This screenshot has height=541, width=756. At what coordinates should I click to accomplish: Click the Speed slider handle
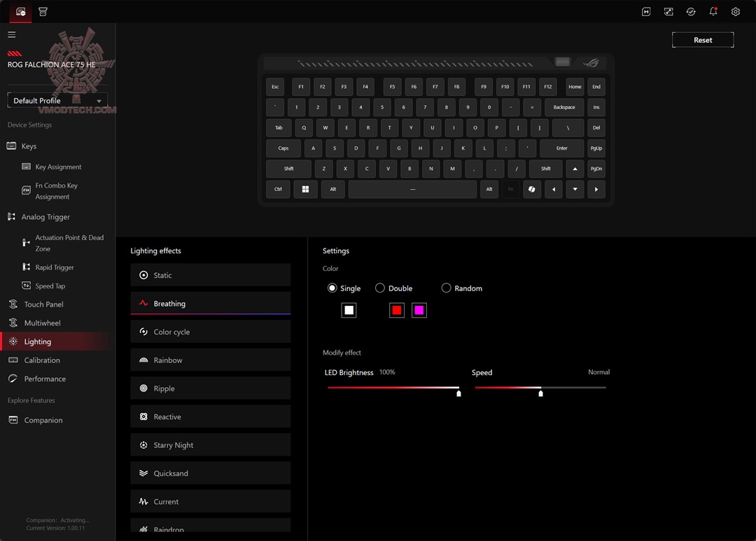540,393
